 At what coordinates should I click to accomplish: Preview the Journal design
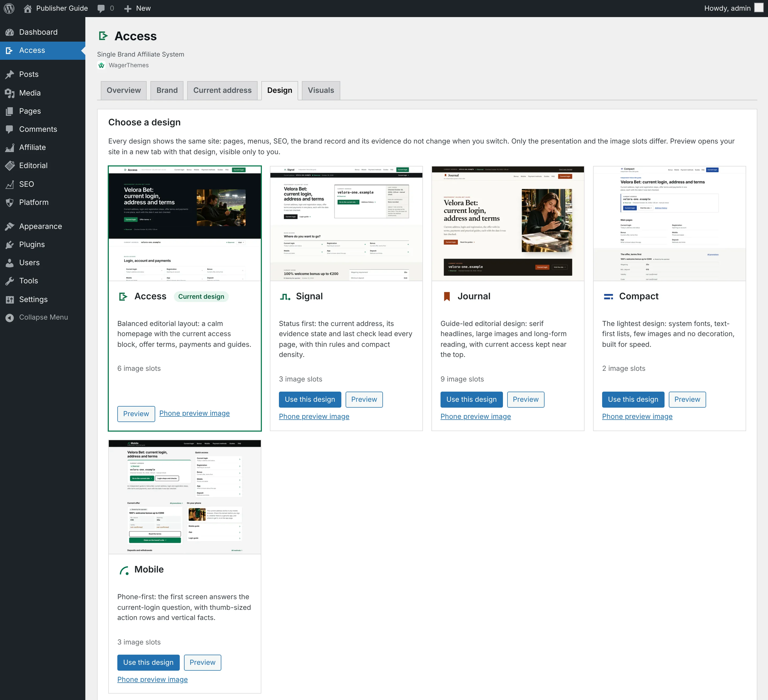pos(525,399)
